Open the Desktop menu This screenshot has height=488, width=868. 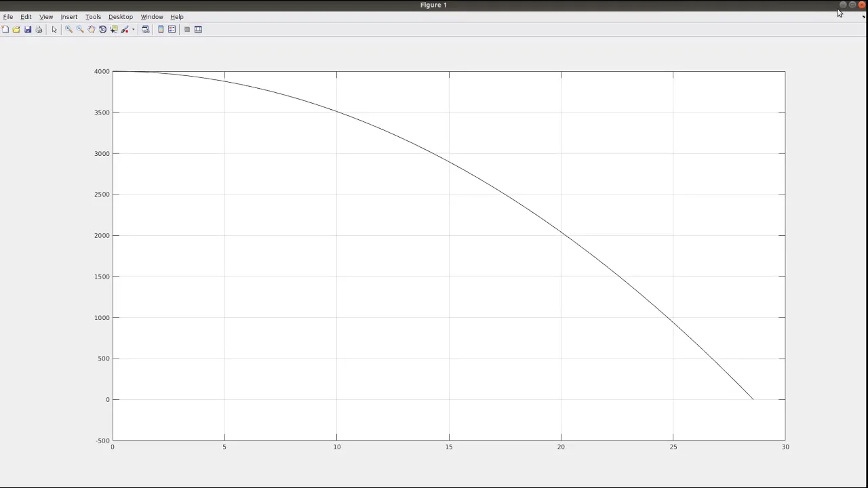point(121,16)
